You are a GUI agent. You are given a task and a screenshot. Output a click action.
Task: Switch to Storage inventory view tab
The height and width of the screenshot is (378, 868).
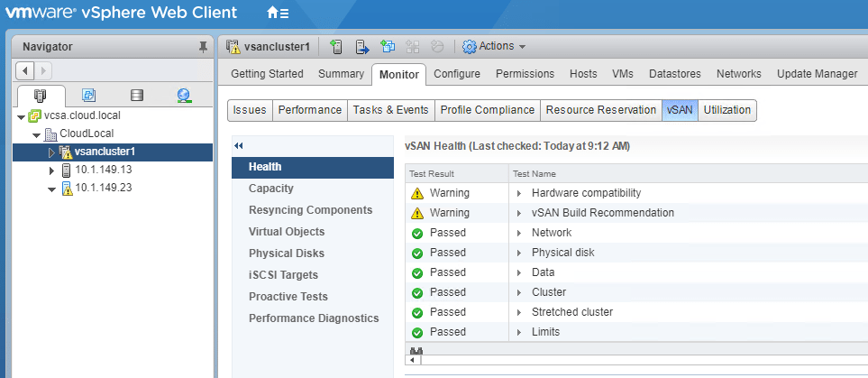point(136,95)
